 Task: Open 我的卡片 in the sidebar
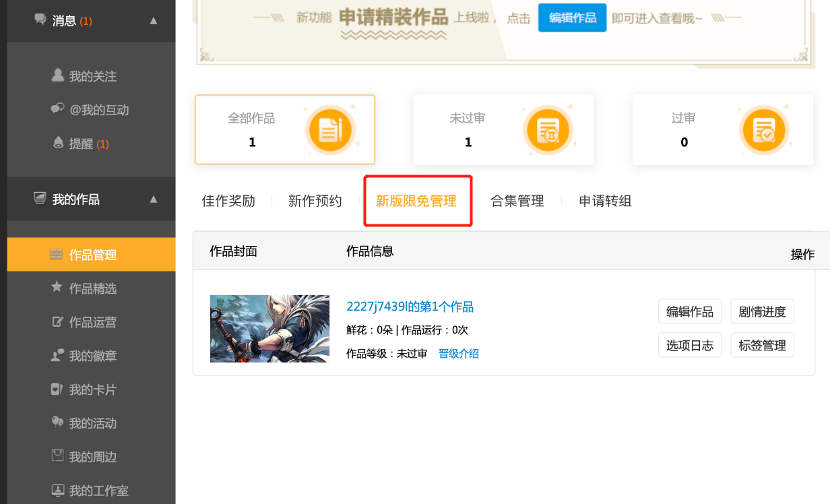click(92, 389)
